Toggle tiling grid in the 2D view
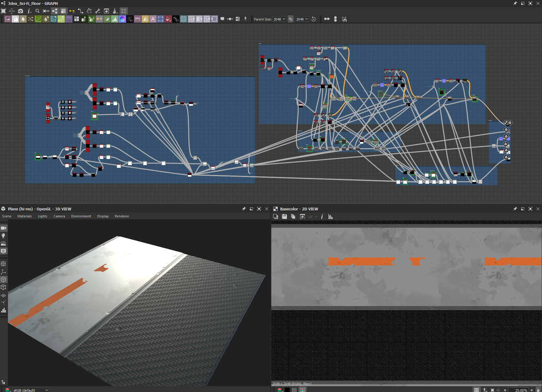542x392 pixels. click(476, 390)
